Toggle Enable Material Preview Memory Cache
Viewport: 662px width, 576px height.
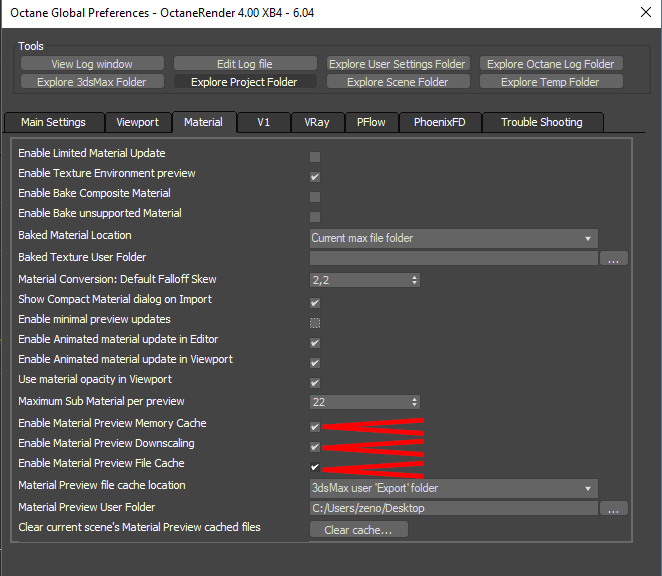pos(315,427)
